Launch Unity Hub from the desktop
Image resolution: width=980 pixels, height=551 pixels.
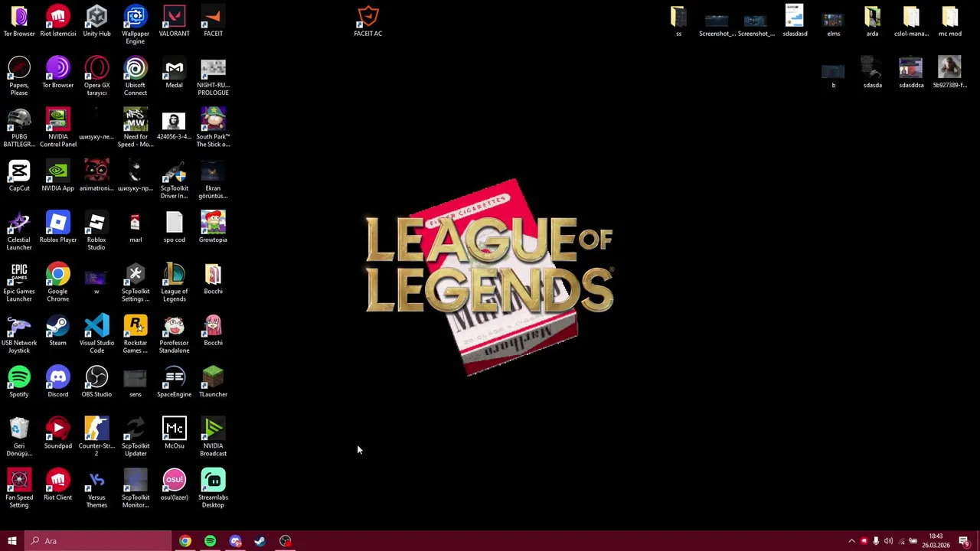(96, 21)
